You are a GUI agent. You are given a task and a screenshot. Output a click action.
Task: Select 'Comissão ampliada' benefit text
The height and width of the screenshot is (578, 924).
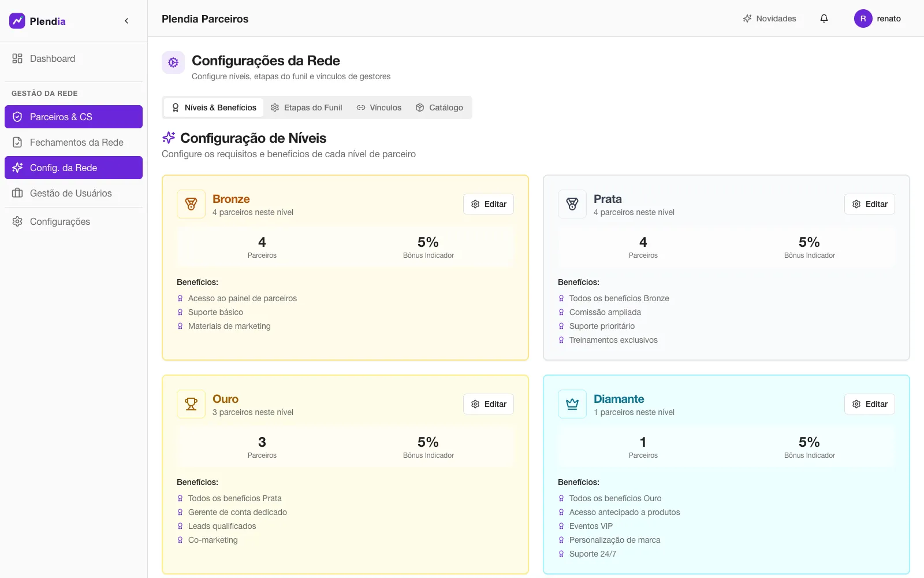pos(605,312)
